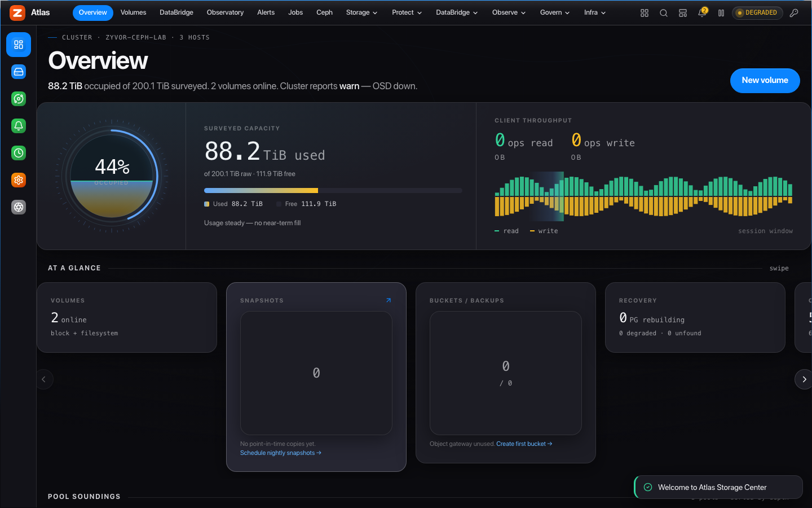Viewport: 812px width, 508px height.
Task: Expand the Storage dropdown menu
Action: point(361,12)
